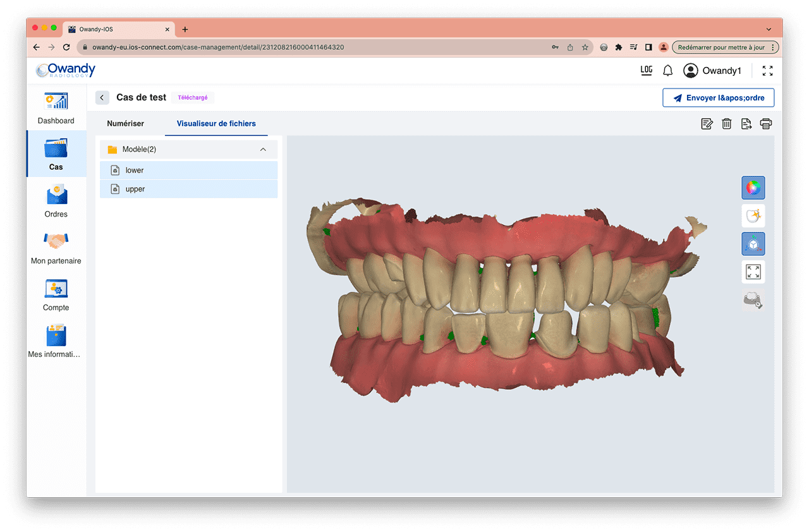809x532 pixels.
Task: Click the edit note icon
Action: [x=707, y=124]
